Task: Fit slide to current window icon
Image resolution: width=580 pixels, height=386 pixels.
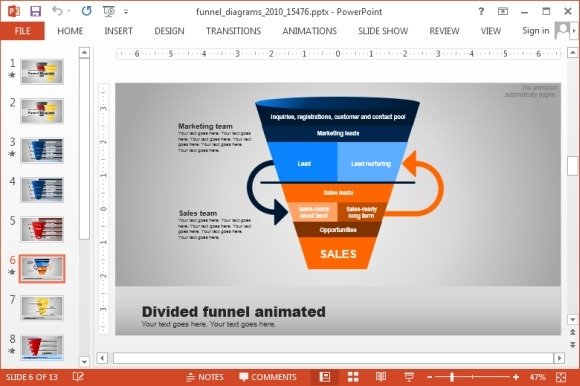Action: (561, 377)
